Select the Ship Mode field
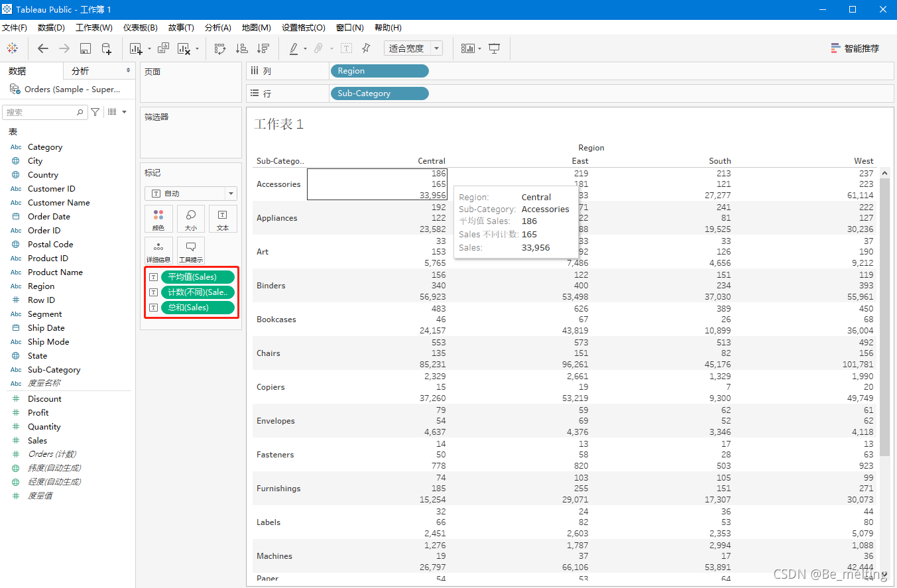This screenshot has height=588, width=897. click(48, 342)
